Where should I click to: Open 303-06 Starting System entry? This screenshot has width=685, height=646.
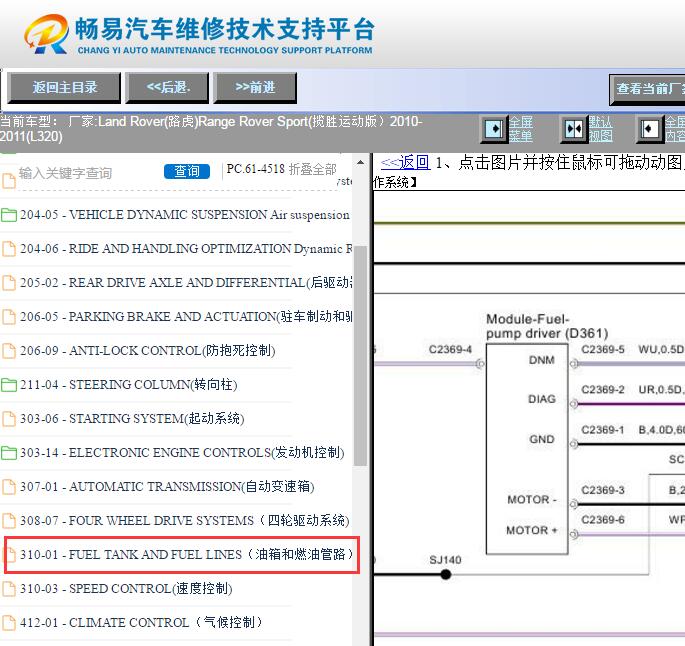[132, 418]
